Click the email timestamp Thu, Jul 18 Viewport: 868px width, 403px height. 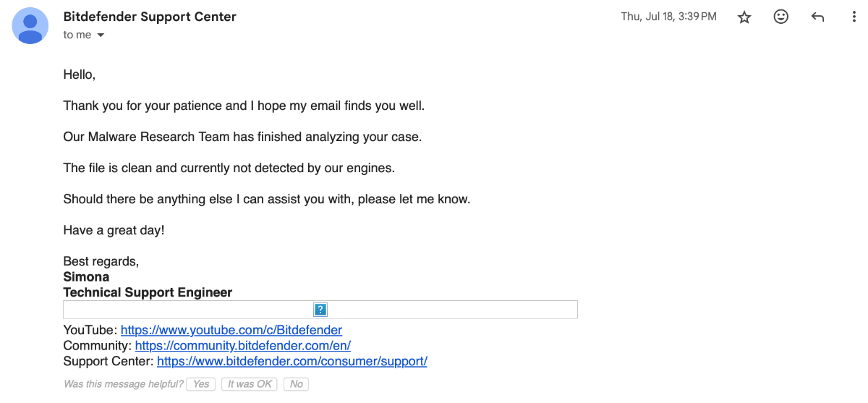click(668, 17)
